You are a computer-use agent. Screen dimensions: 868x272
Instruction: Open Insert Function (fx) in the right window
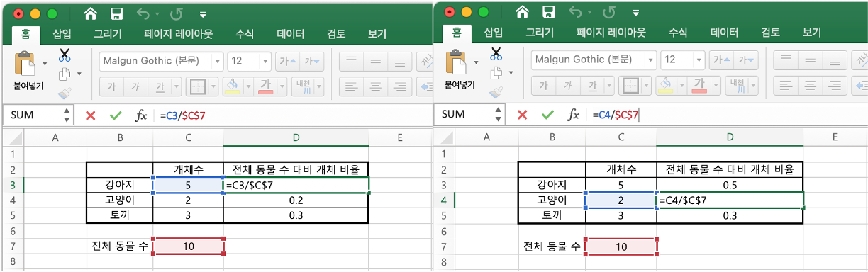573,114
